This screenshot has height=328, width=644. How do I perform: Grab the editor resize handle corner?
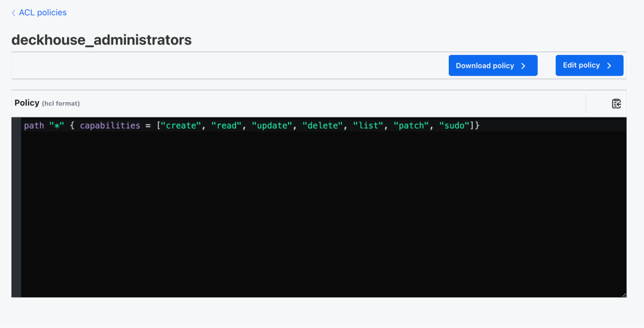pos(624,295)
